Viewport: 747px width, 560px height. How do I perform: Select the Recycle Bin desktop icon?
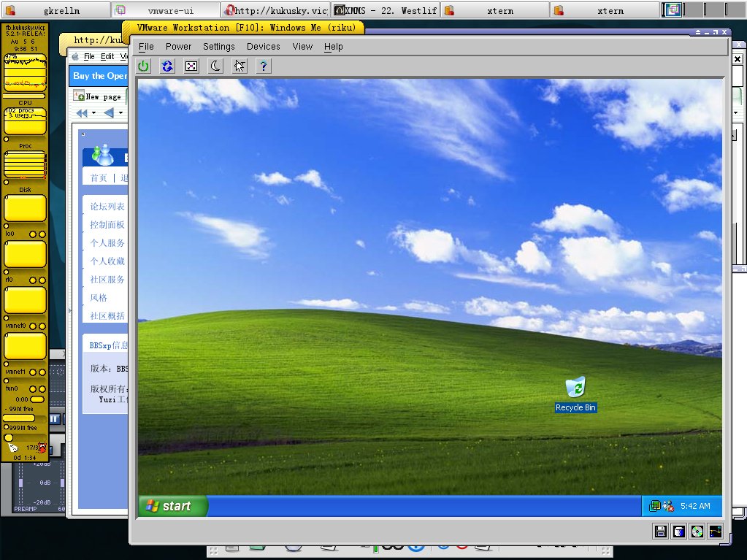click(575, 394)
